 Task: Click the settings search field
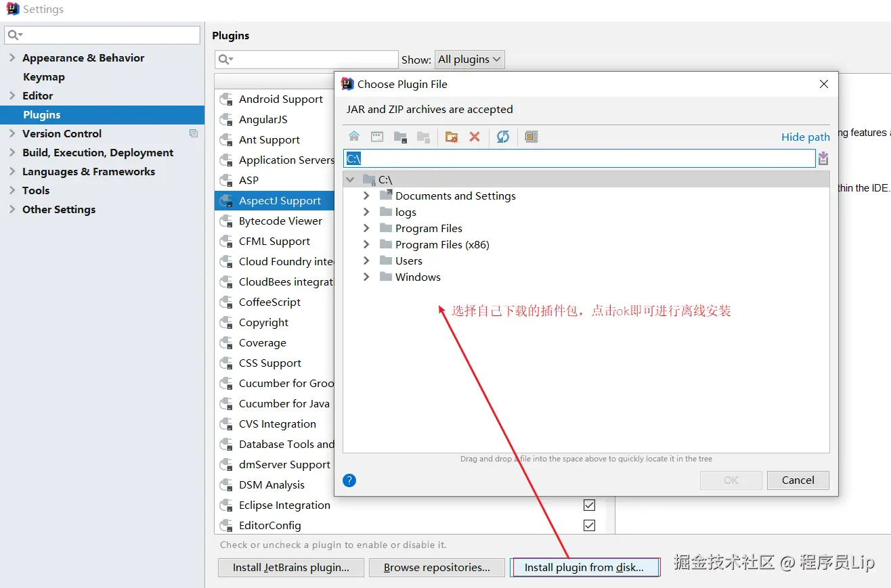coord(102,35)
